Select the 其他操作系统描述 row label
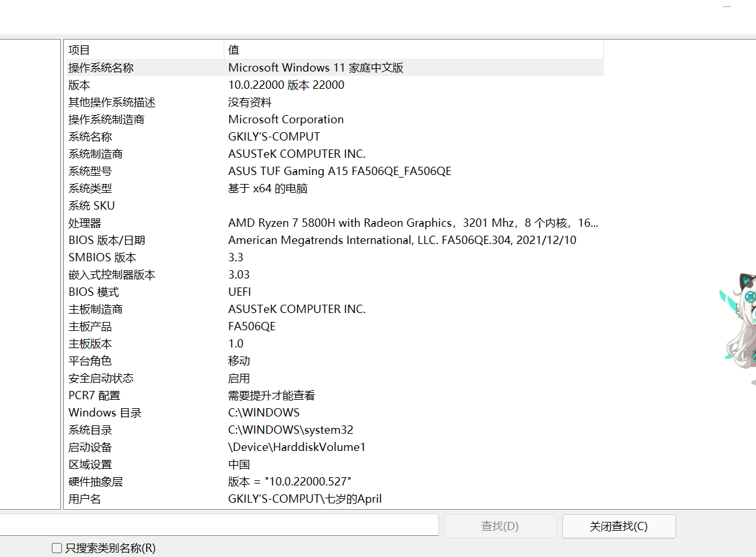 coord(112,102)
